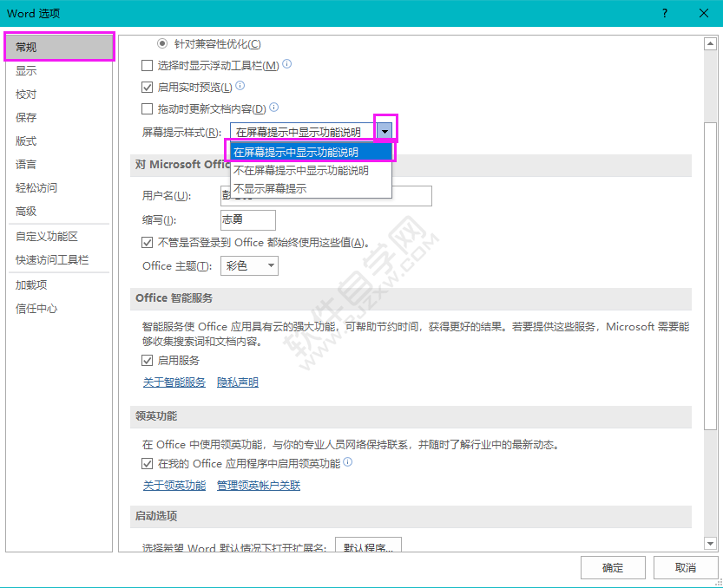
Task: Choose 不在屏幕提示中显示功能说明 option
Action: [302, 169]
